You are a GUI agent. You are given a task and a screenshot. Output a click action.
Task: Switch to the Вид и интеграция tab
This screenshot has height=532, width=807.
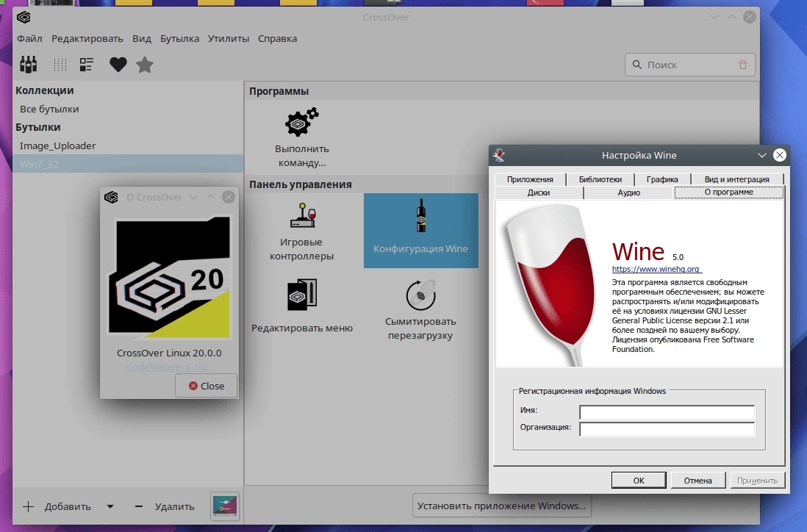pos(737,179)
